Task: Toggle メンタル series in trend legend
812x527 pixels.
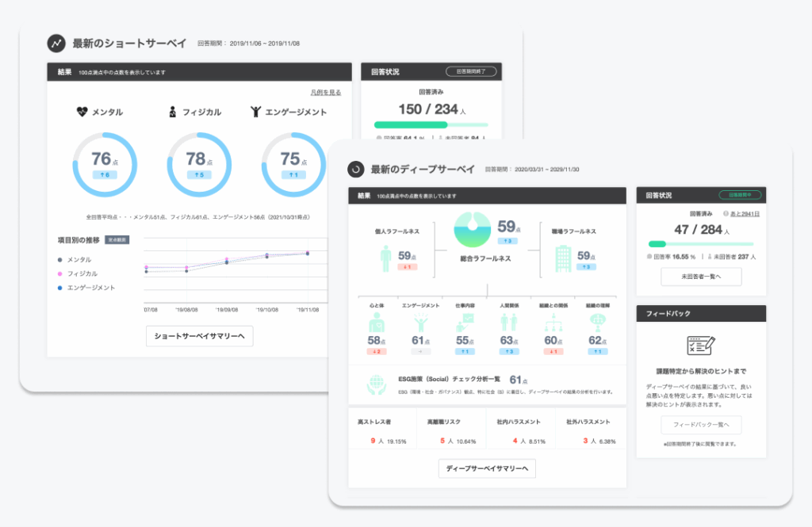Action: [79, 260]
